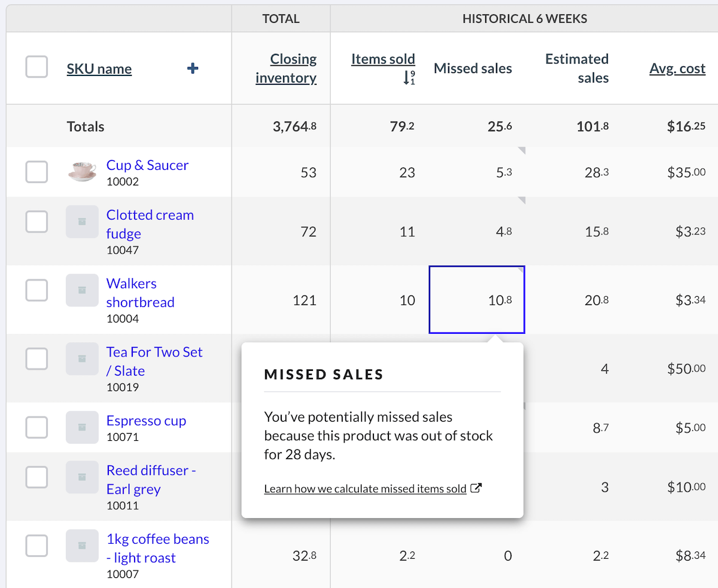718x588 pixels.
Task: Toggle the select-all checkbox in header row
Action: (36, 66)
